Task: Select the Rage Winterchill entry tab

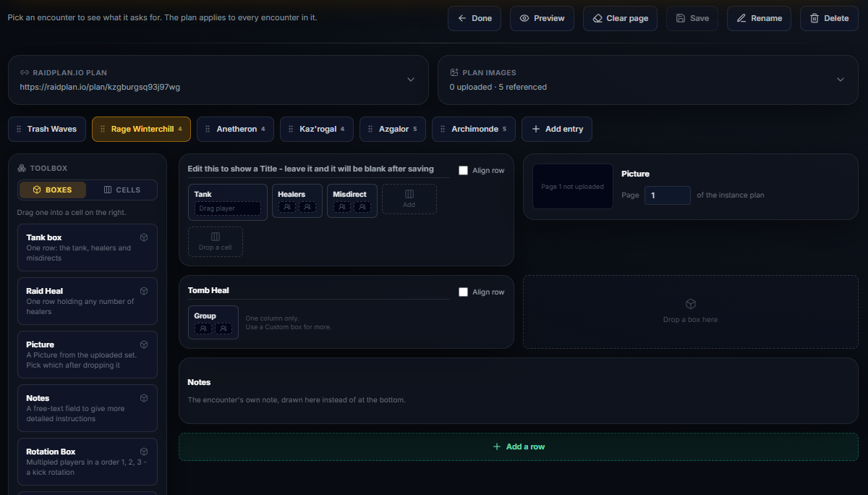Action: (x=141, y=129)
